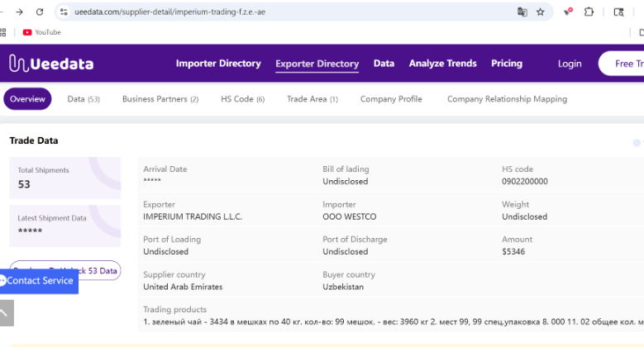Click the address bar URL
The image size is (644, 347).
[x=169, y=12]
